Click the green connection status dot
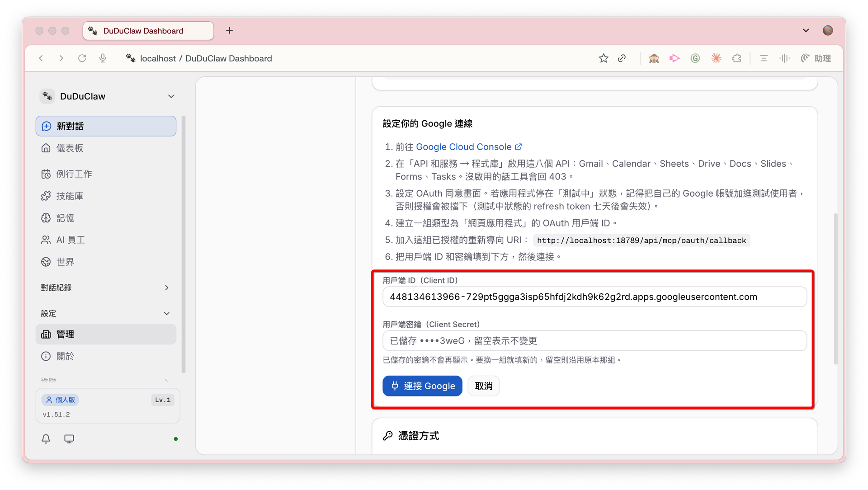This screenshot has height=490, width=868. pyautogui.click(x=176, y=439)
